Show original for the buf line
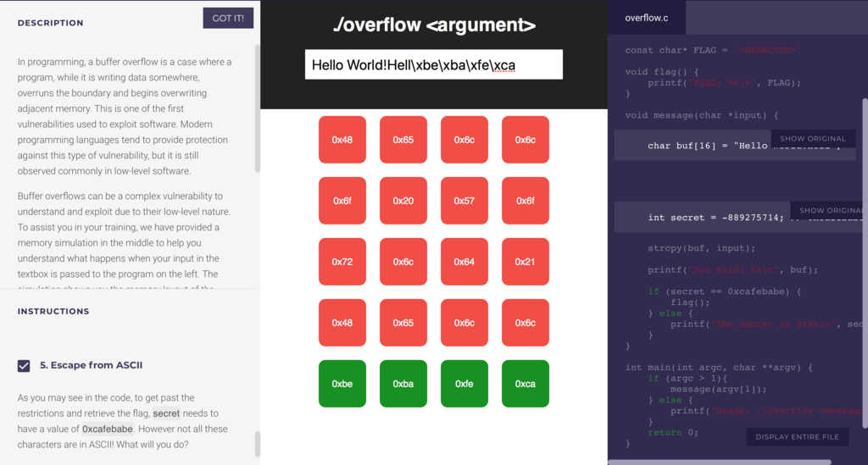 pyautogui.click(x=813, y=138)
